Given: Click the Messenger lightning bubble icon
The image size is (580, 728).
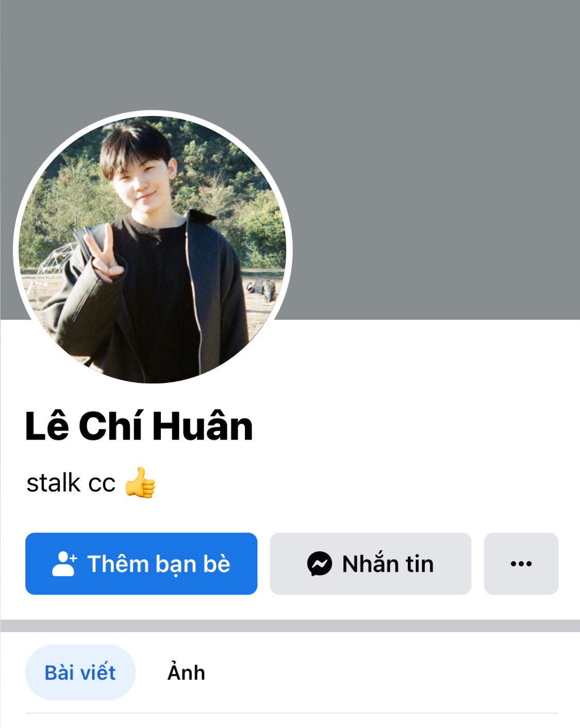Looking at the screenshot, I should 319,564.
